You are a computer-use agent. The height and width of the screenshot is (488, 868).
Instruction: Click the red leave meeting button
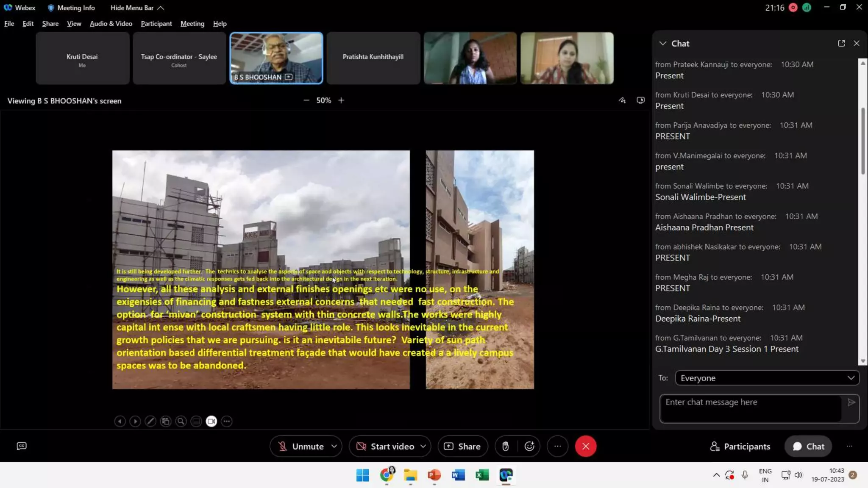[585, 446]
